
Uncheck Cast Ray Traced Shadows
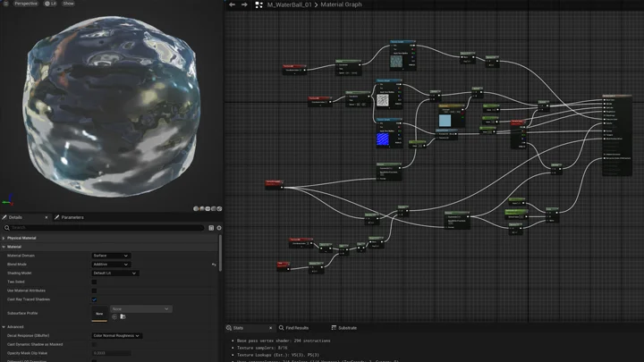point(94,299)
